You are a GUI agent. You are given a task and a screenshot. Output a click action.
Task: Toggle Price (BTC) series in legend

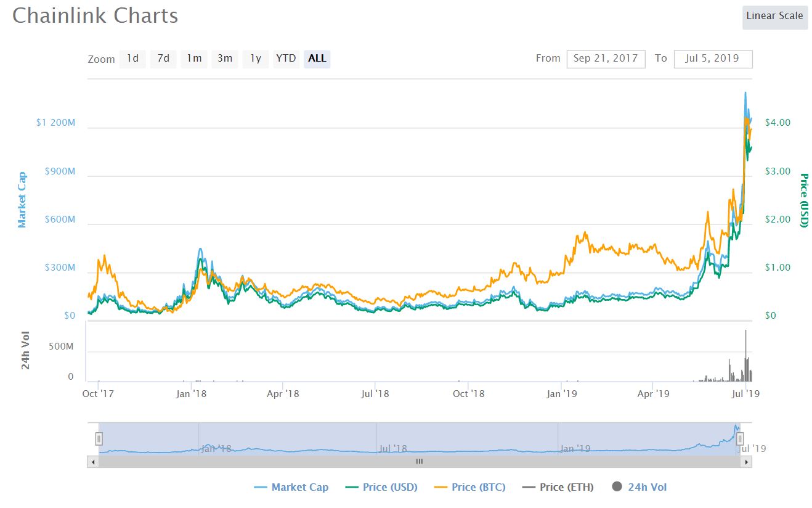click(469, 487)
